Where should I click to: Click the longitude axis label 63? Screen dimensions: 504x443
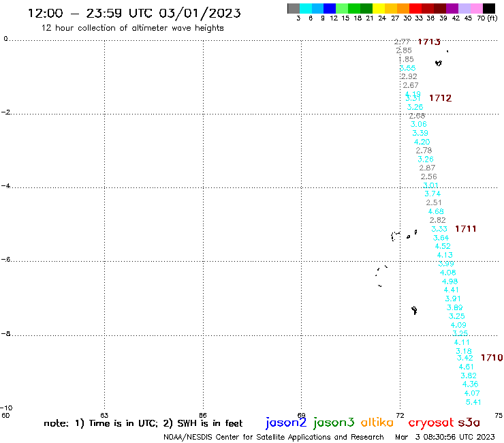(x=104, y=415)
